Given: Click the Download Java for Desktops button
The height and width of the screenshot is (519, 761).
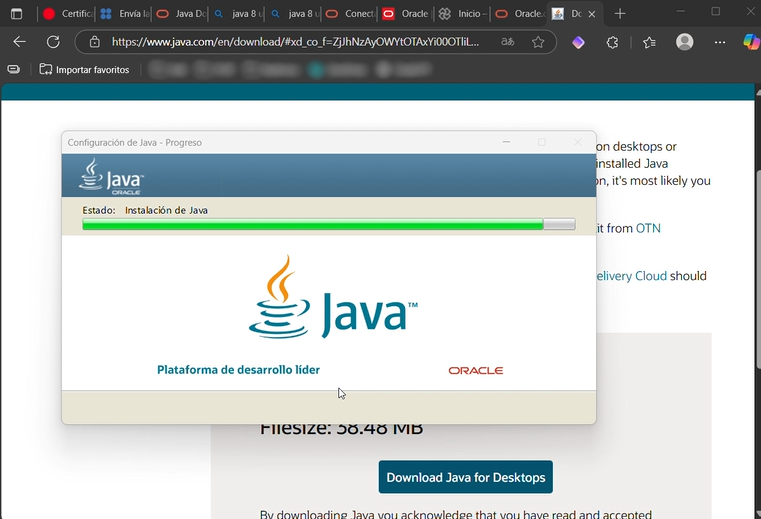Looking at the screenshot, I should (x=465, y=477).
